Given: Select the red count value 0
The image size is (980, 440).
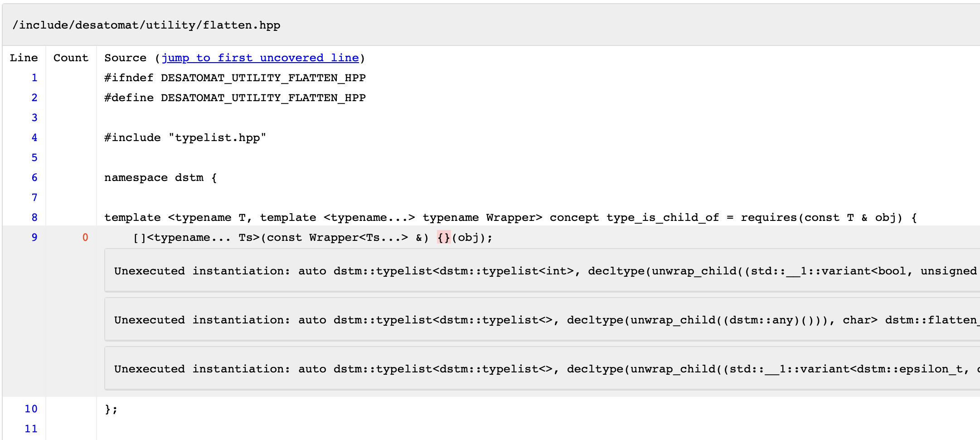Looking at the screenshot, I should tap(85, 237).
